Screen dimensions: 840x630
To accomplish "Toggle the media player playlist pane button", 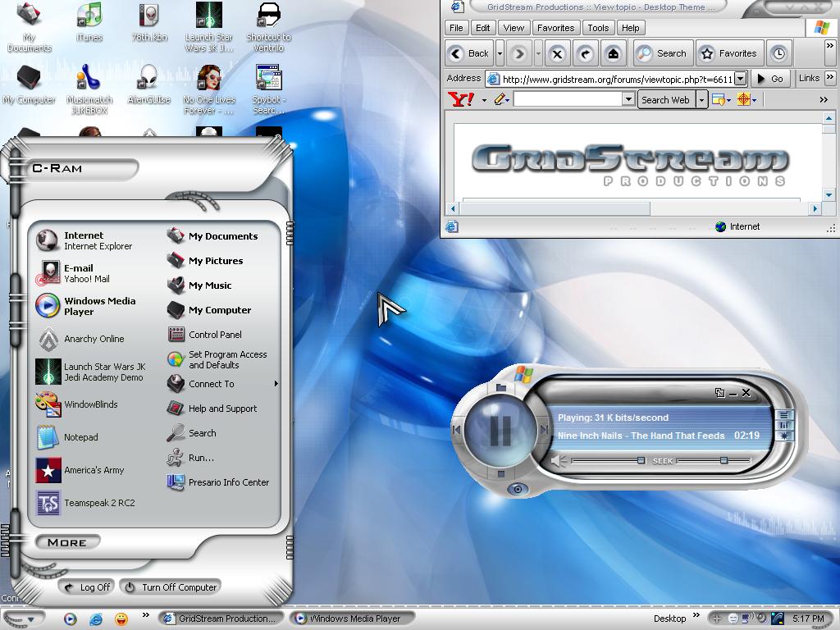I will pyautogui.click(x=785, y=416).
